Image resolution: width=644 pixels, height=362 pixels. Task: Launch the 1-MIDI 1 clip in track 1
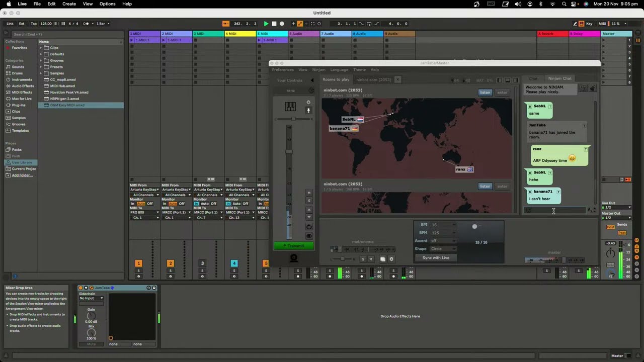click(x=132, y=40)
